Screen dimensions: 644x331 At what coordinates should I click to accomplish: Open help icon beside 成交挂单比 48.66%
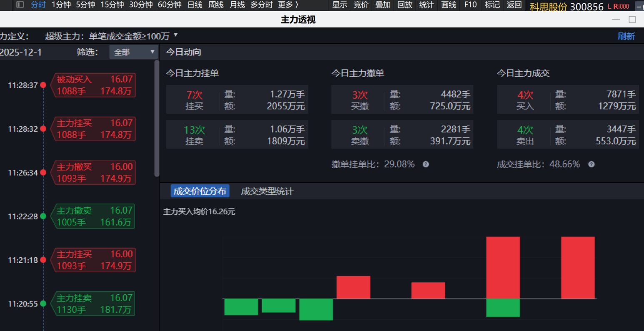pos(591,164)
